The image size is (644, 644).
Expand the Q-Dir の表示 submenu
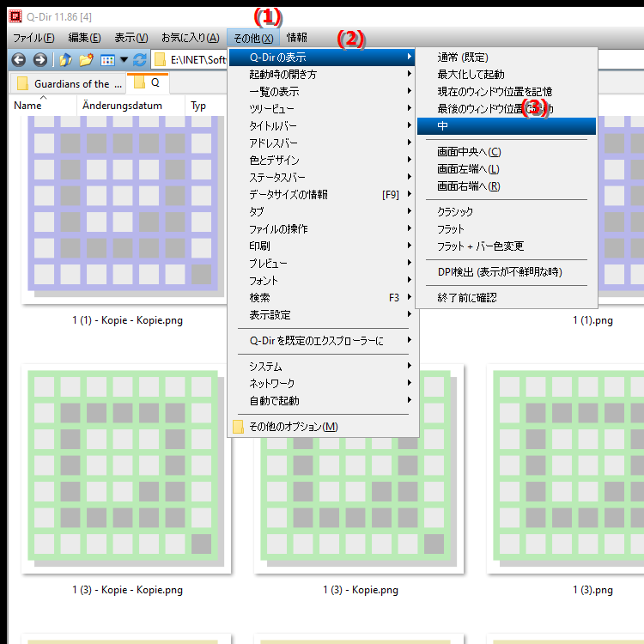[x=322, y=58]
